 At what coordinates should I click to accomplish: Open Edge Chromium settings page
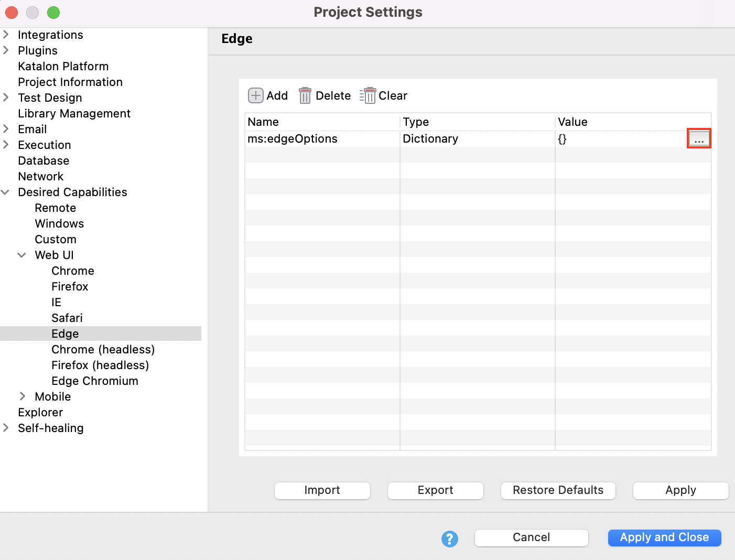[x=95, y=381]
